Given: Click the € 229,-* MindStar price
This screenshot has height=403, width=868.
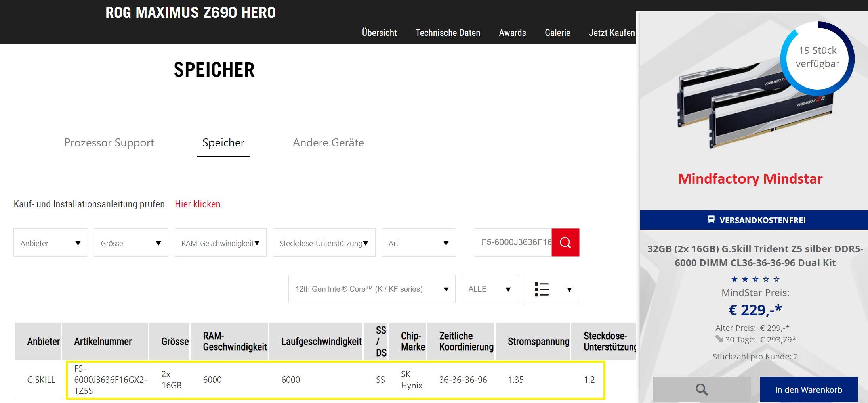Looking at the screenshot, I should click(755, 310).
